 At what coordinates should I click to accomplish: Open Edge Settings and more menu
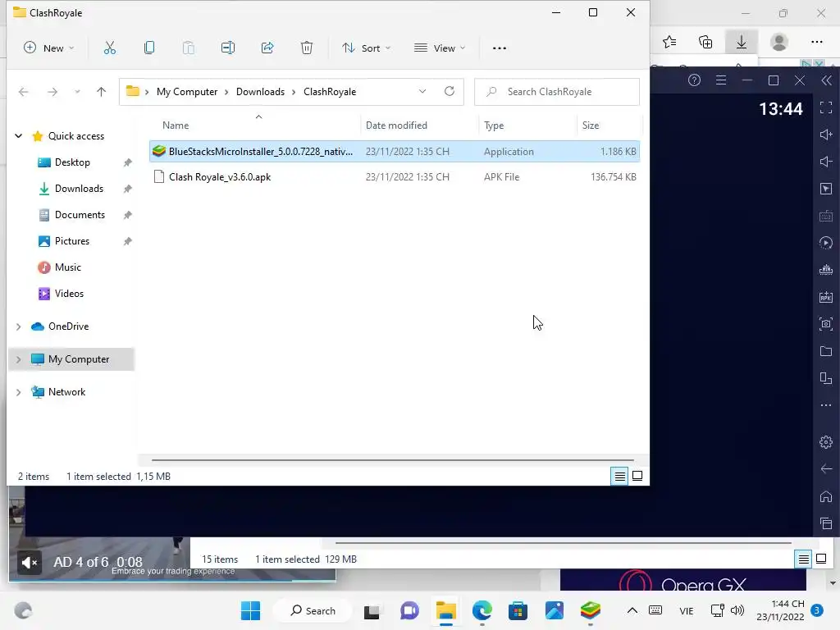[817, 42]
